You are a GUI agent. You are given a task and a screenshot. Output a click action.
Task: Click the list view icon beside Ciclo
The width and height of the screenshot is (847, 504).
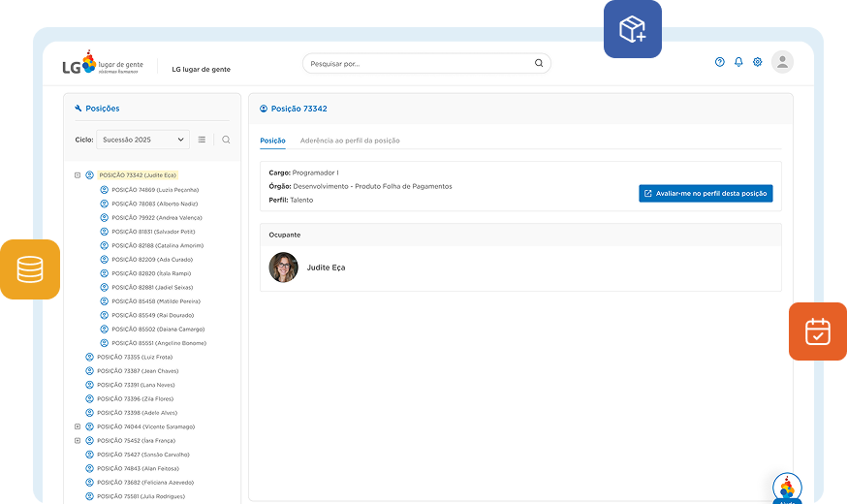point(202,140)
